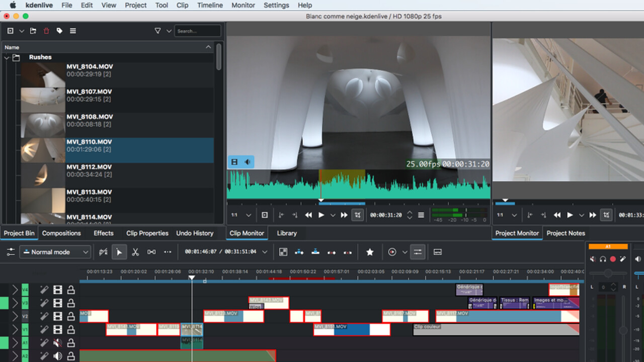Expand track V3 with its chevron
This screenshot has width=644, height=362.
pos(15,303)
